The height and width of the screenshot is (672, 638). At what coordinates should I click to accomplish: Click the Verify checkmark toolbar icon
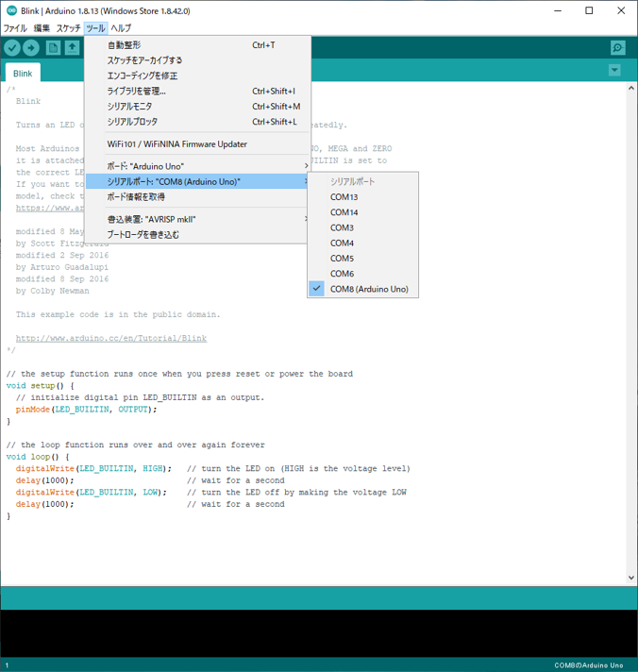point(12,47)
